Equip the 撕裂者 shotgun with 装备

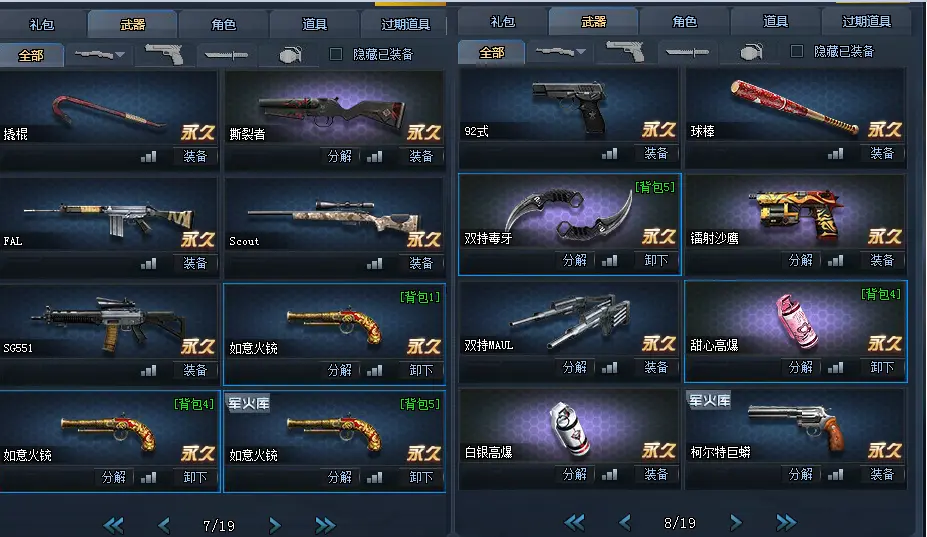(421, 156)
